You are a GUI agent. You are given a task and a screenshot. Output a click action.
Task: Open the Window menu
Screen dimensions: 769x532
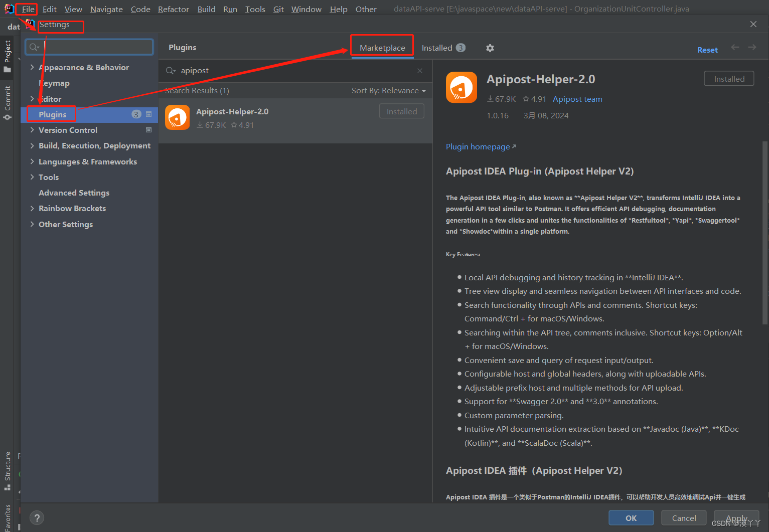coord(306,9)
